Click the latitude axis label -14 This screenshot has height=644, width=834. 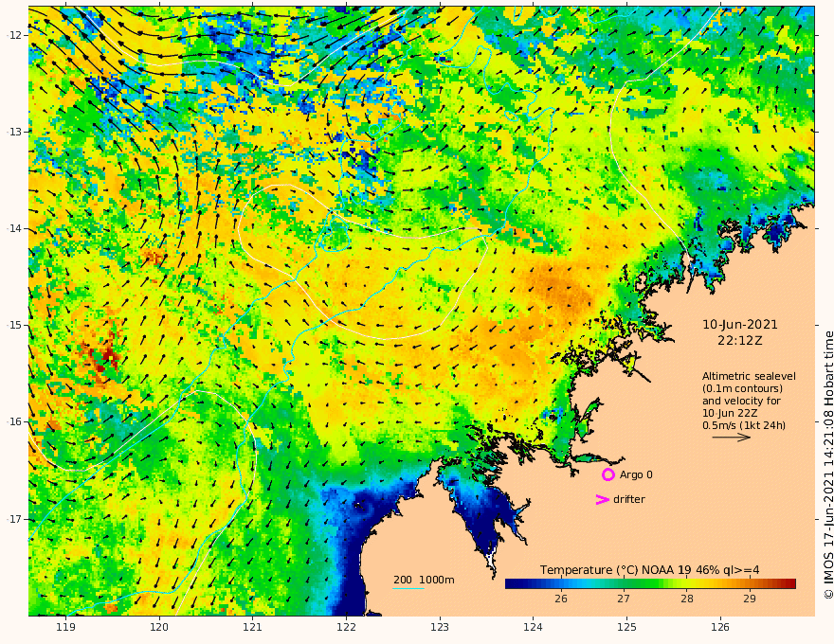[x=14, y=228]
